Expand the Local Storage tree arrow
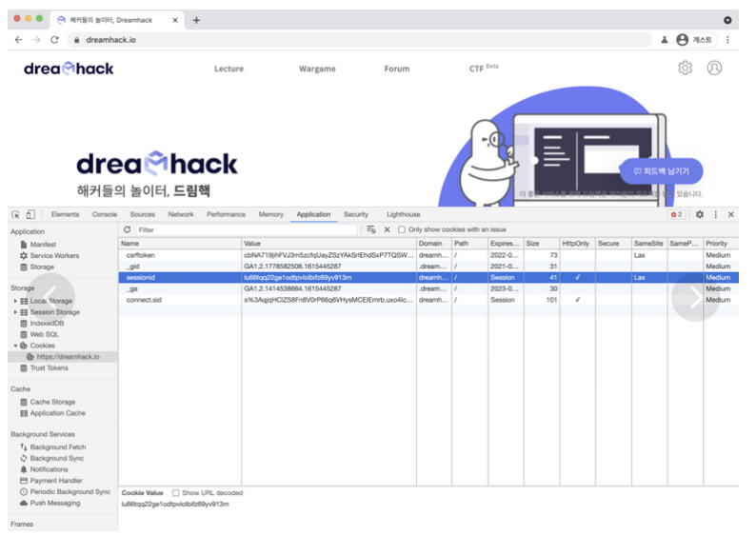 point(15,301)
